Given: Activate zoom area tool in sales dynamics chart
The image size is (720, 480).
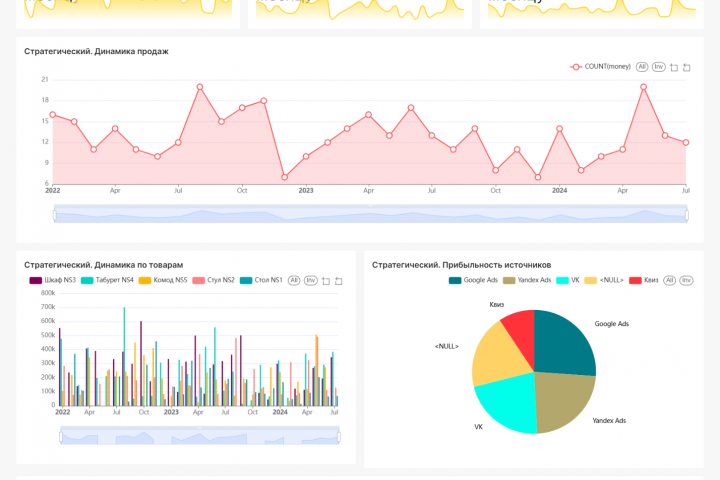Looking at the screenshot, I should pos(674,68).
